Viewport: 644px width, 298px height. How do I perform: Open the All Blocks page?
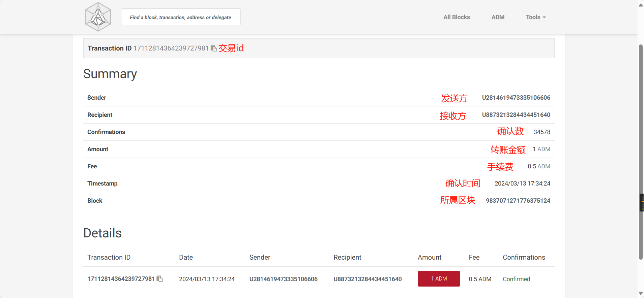pos(456,17)
